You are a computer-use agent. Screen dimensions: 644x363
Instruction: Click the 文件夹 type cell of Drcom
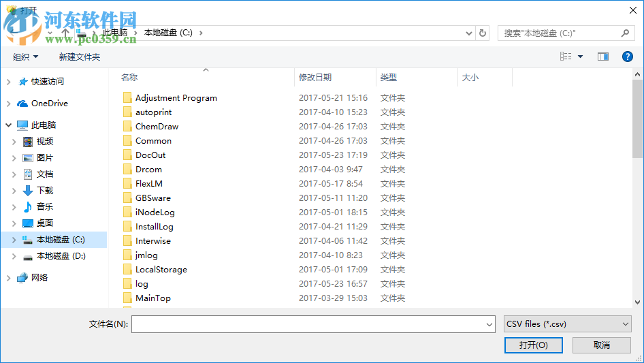[x=393, y=170]
